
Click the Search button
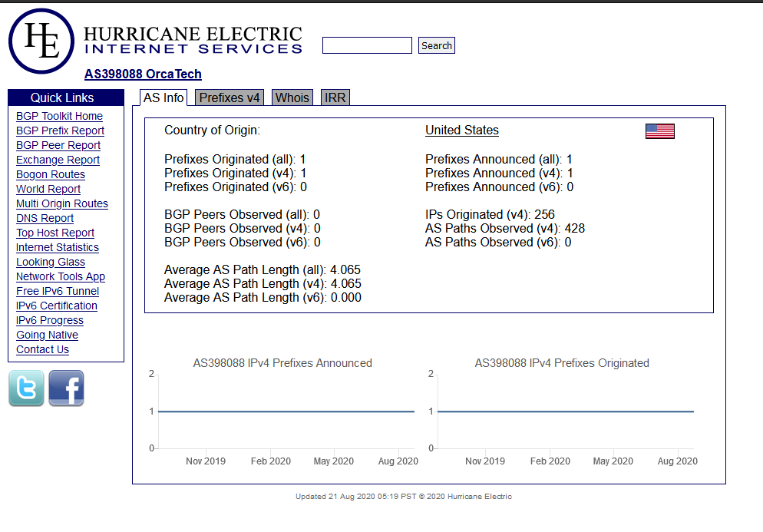(437, 45)
